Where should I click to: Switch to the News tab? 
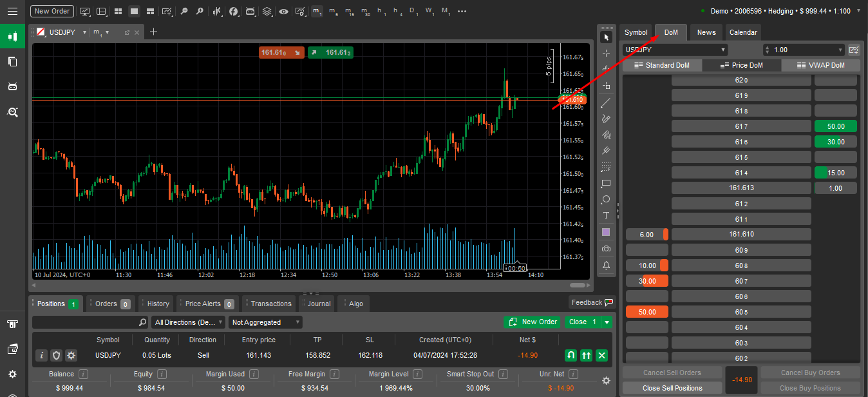706,32
